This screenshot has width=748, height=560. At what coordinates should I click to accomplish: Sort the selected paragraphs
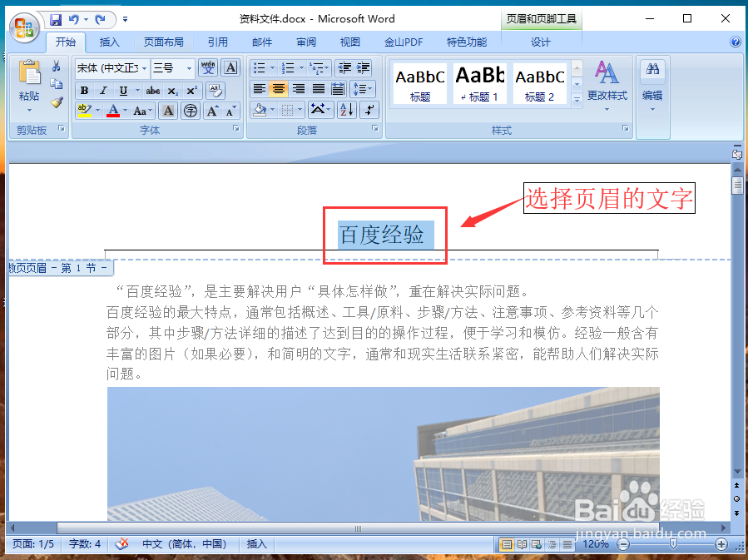pos(346,111)
